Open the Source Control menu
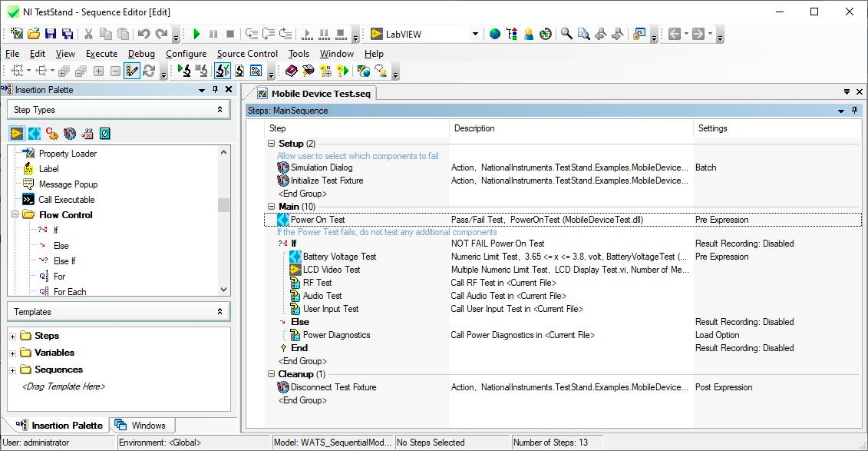Viewport: 868px width, 451px height. (x=247, y=53)
